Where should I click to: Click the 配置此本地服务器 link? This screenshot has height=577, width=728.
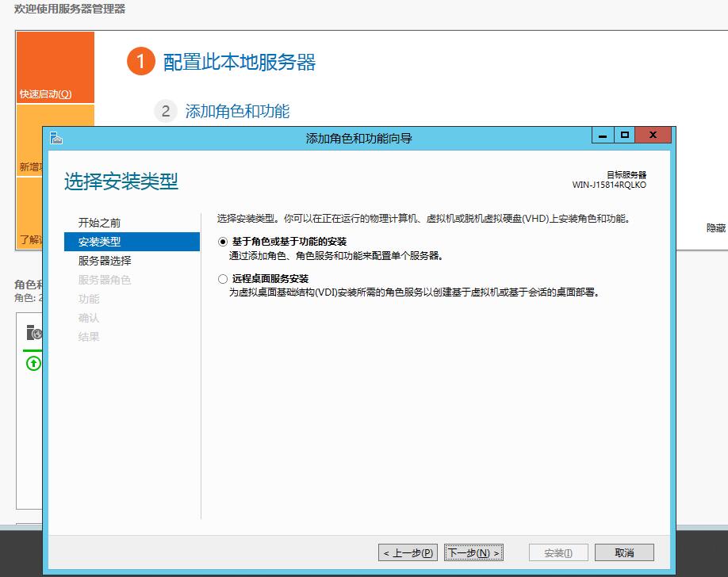239,63
